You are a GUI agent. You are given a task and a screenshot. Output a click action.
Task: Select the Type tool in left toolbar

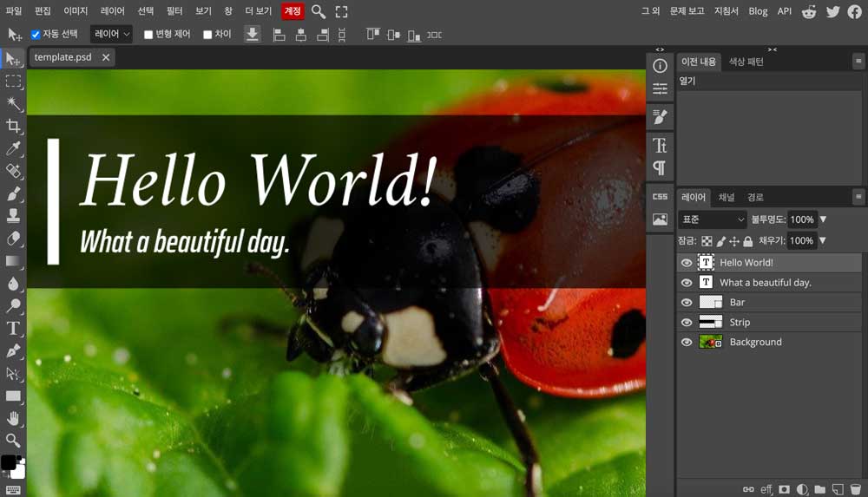[x=13, y=328]
